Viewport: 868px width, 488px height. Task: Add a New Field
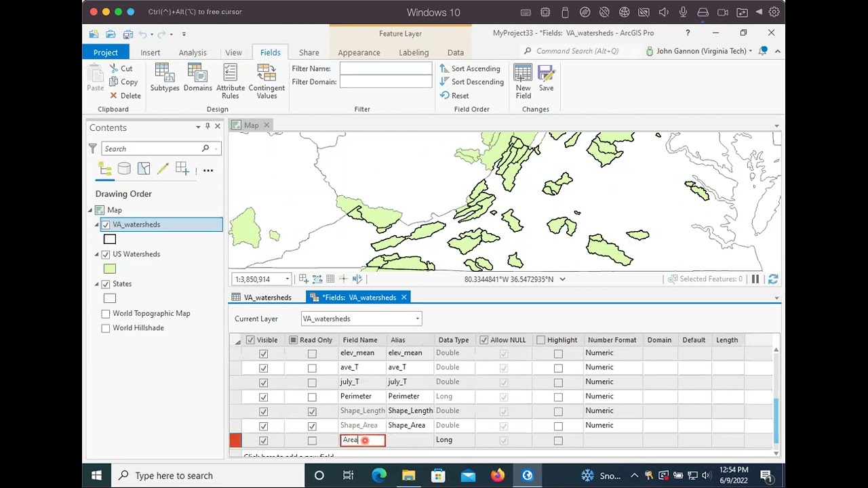click(523, 81)
